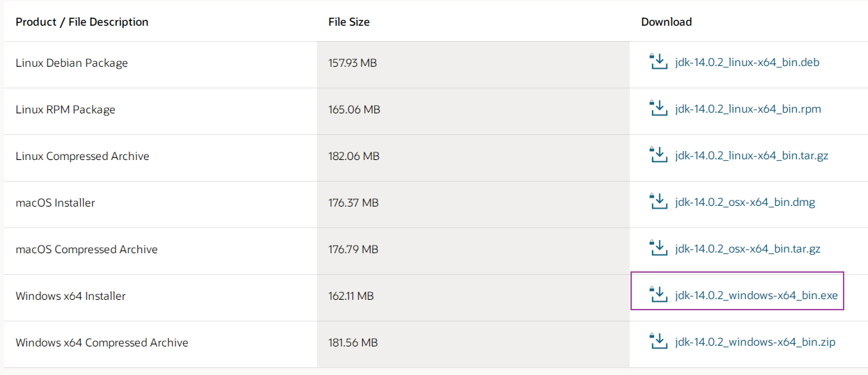Click download icon for linux-x64_bin.deb
The height and width of the screenshot is (375, 868).
[658, 62]
